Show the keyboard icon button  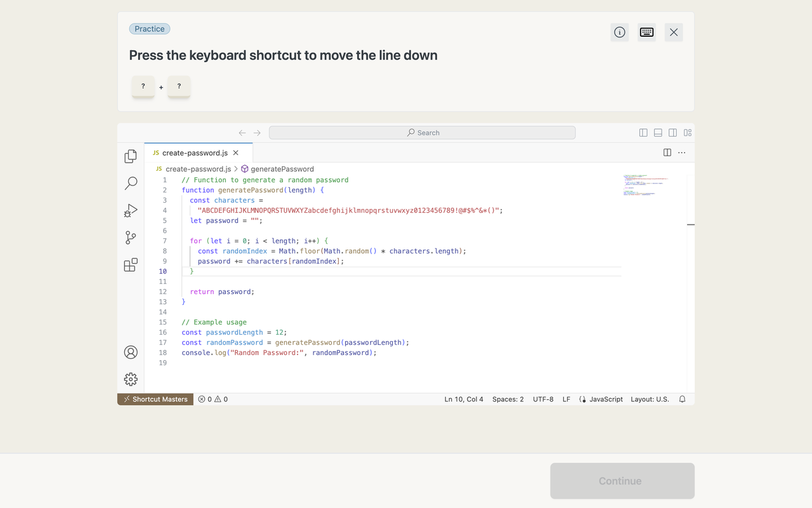click(646, 32)
